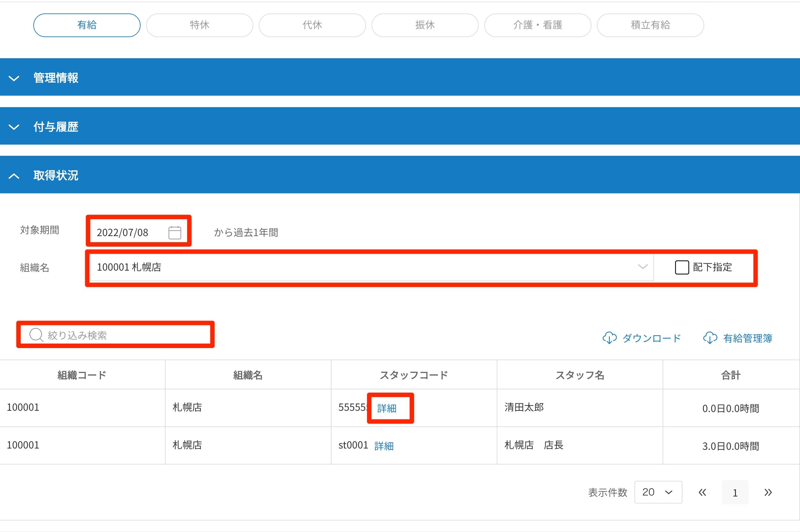Image resolution: width=800 pixels, height=532 pixels.
Task: Toggle the 配下指定 checkbox
Action: point(682,267)
